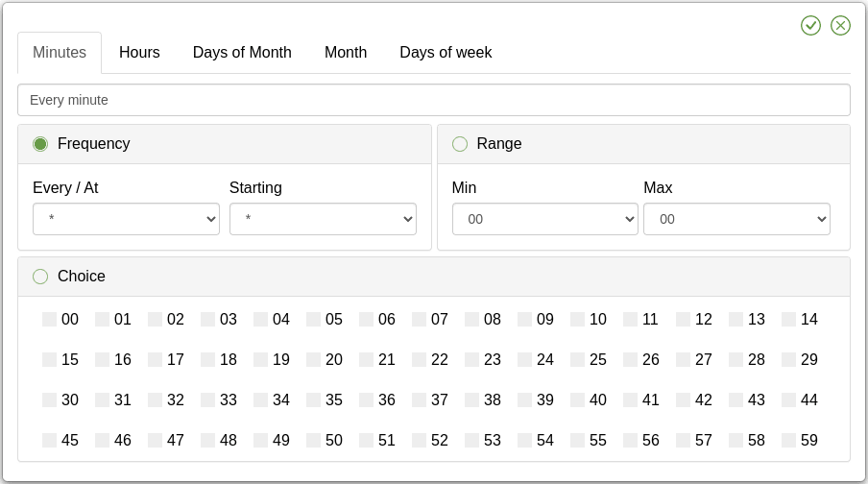Open the Every / At dropdown

click(126, 219)
